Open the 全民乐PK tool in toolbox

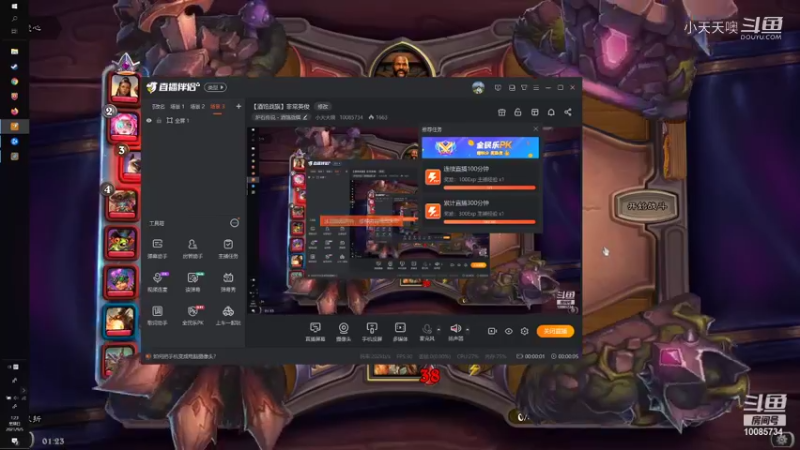[x=192, y=315]
